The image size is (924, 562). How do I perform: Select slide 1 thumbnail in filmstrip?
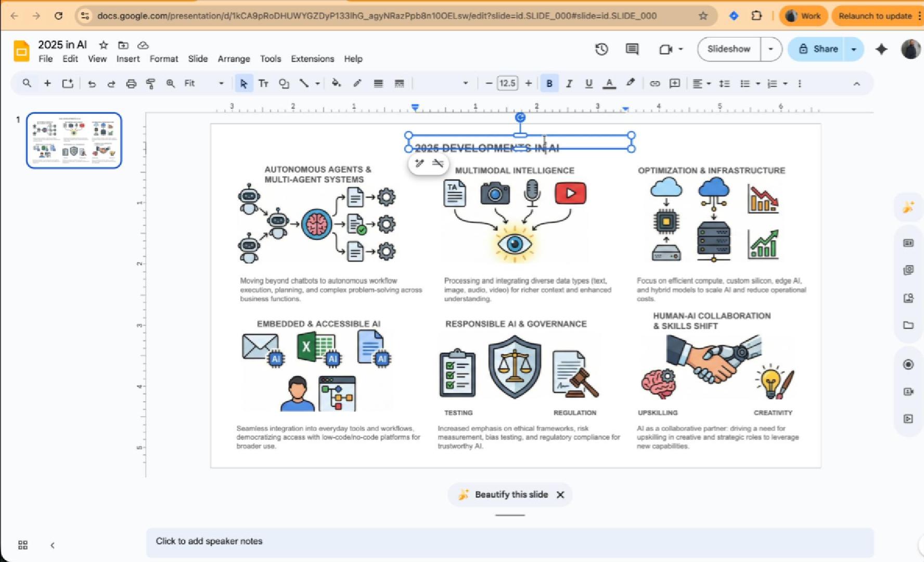[x=74, y=140]
